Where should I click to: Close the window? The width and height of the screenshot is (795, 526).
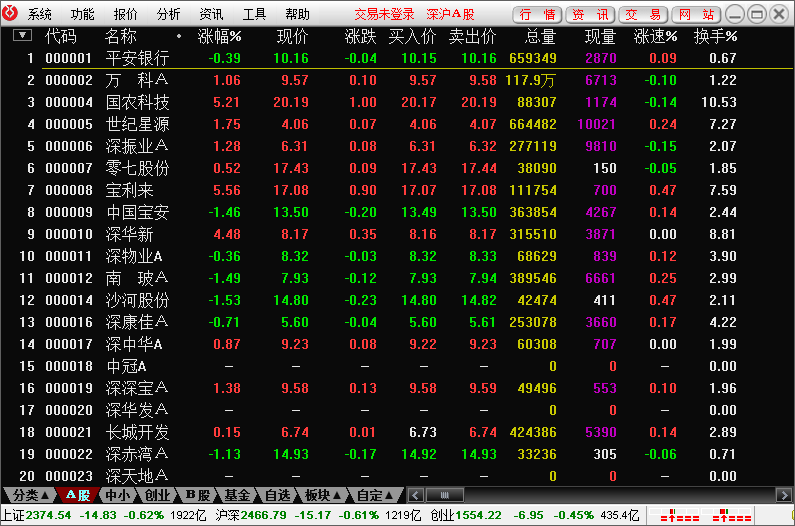coord(779,15)
